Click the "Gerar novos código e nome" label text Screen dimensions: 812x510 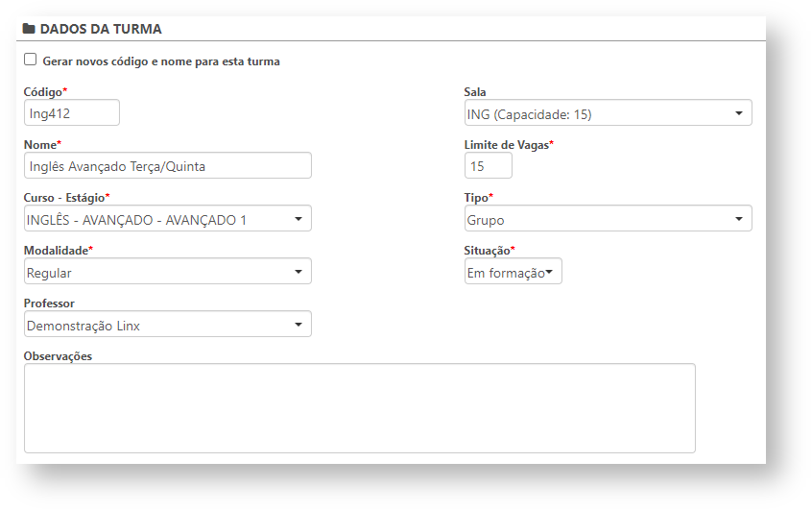161,61
